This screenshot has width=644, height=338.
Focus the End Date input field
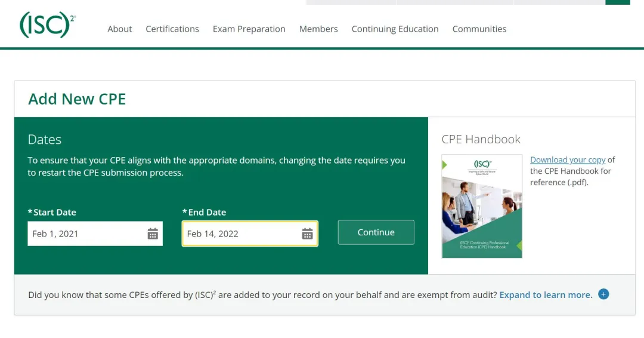click(x=250, y=233)
